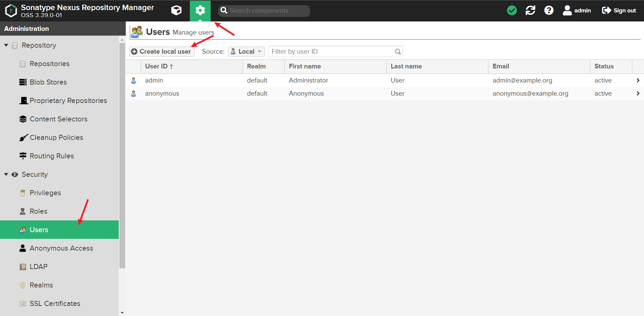The width and height of the screenshot is (644, 316).
Task: Click the Users page header icon
Action: coord(137,32)
